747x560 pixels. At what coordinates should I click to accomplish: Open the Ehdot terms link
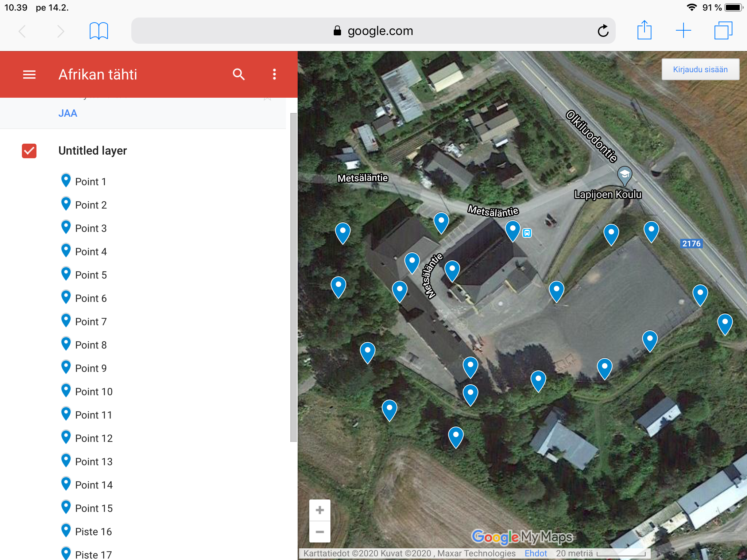(x=535, y=553)
